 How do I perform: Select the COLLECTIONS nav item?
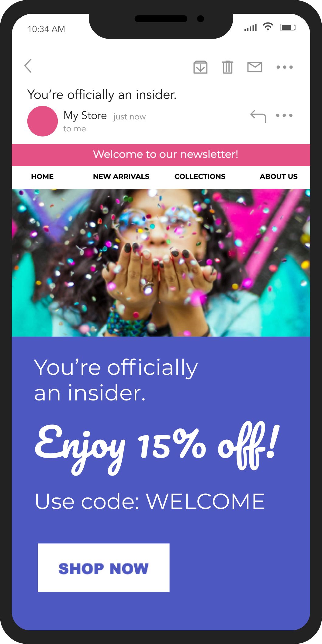pos(200,176)
